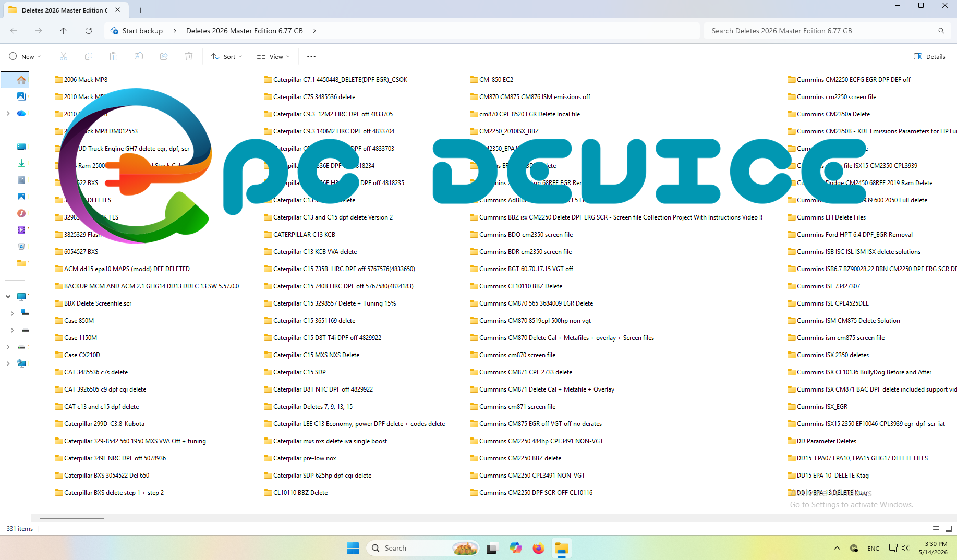Add a new tab
Screen dimensions: 957x560
[140, 10]
